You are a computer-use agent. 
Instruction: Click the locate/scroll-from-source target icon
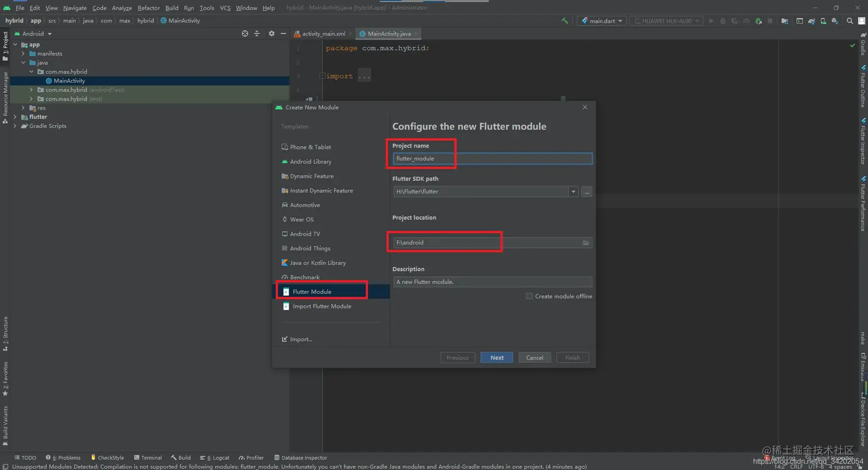[x=245, y=34]
